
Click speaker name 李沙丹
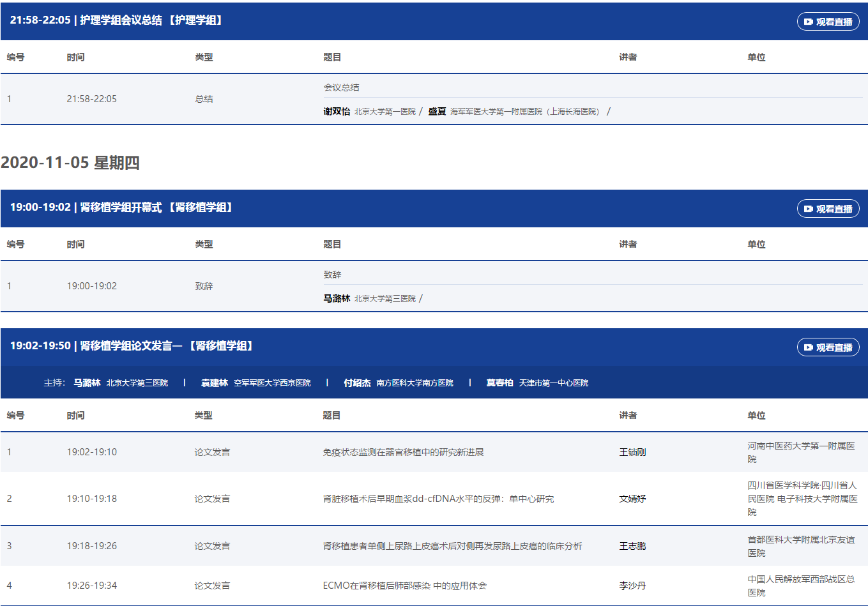coord(632,586)
